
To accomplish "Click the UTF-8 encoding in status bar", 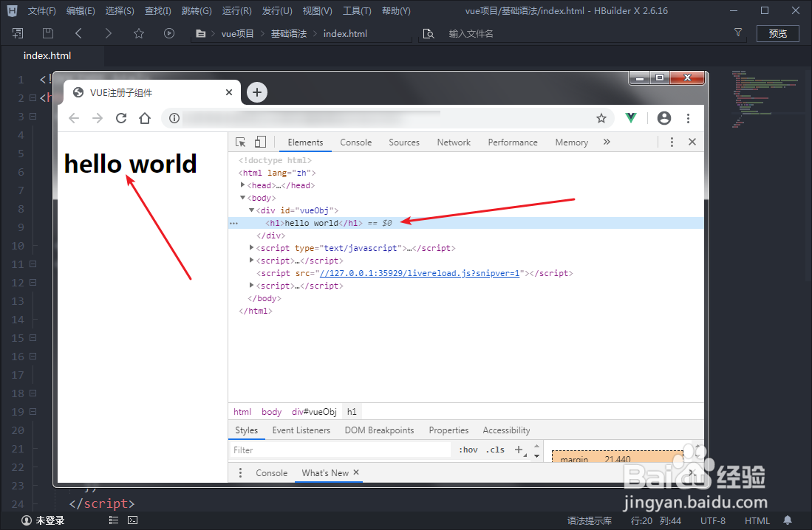I will (712, 520).
